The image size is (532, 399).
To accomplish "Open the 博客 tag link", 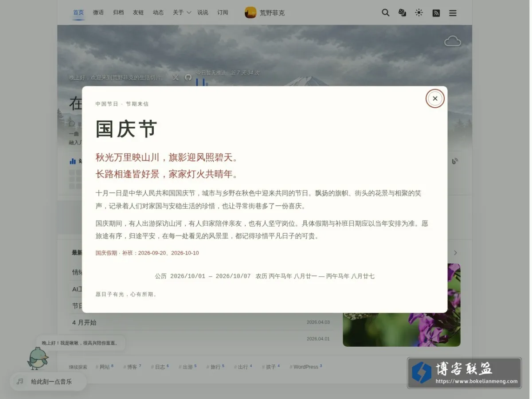I will tap(132, 367).
